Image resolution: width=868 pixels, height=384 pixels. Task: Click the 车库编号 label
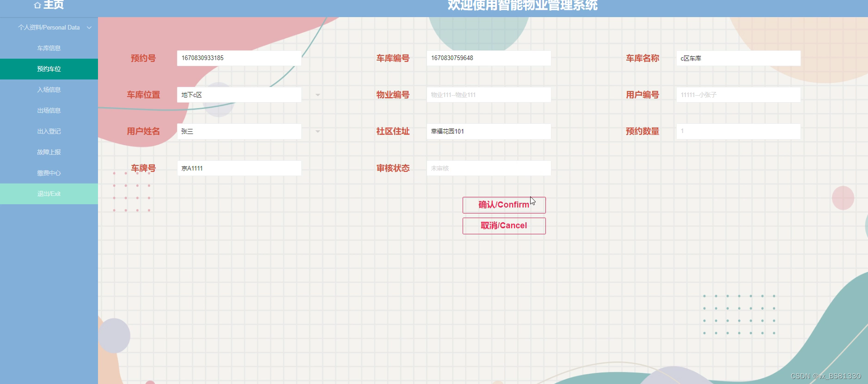click(x=393, y=58)
